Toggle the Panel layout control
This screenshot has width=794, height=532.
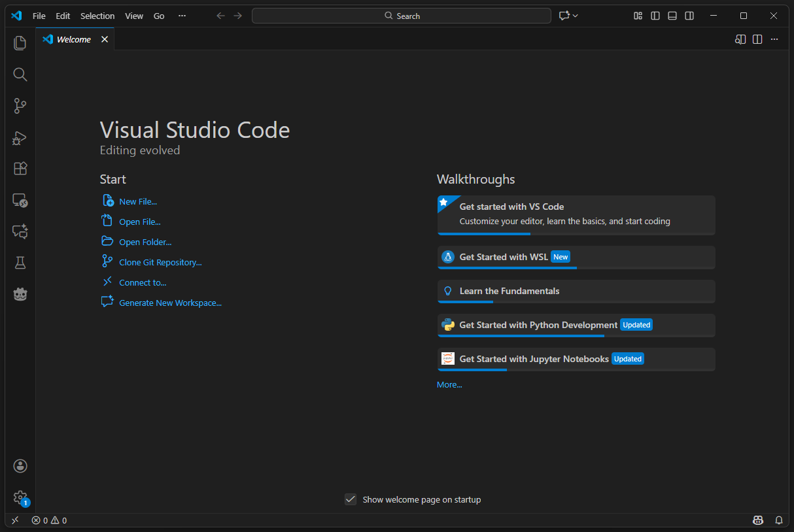coord(672,16)
